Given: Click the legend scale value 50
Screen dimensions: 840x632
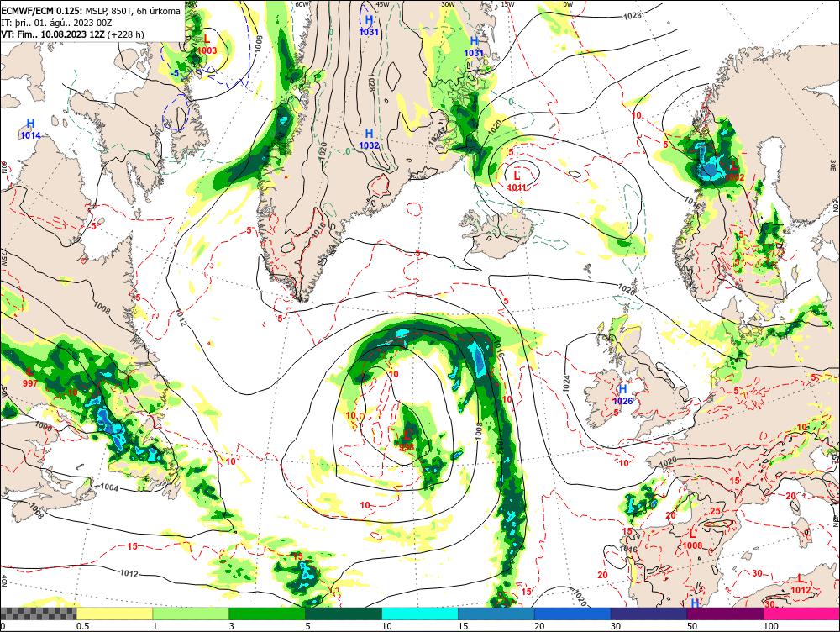Looking at the screenshot, I should [x=692, y=626].
